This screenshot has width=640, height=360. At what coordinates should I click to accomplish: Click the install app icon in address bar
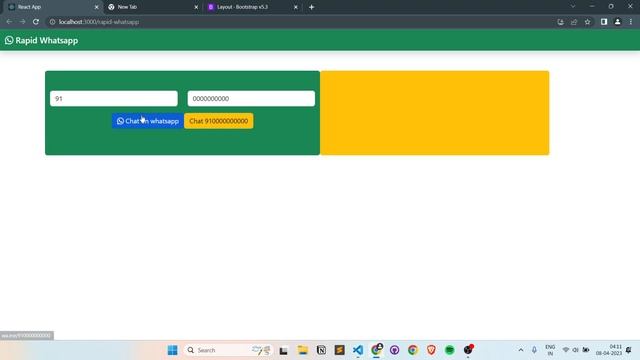coord(560,22)
